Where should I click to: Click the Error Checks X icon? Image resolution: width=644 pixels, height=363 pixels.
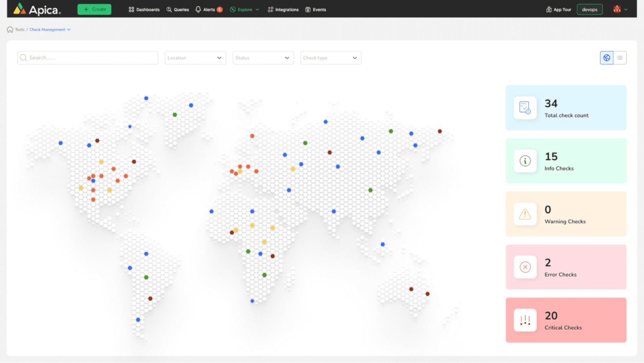click(x=525, y=267)
